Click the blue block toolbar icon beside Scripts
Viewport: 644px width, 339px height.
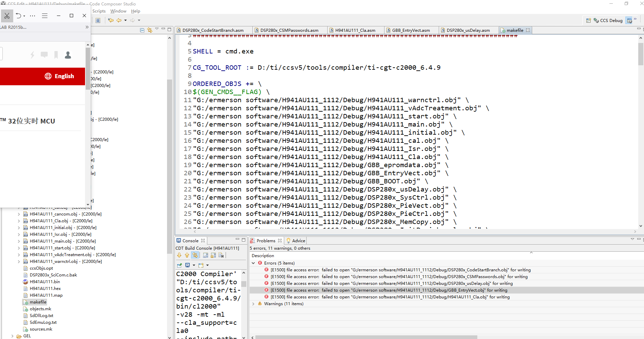coord(98,20)
